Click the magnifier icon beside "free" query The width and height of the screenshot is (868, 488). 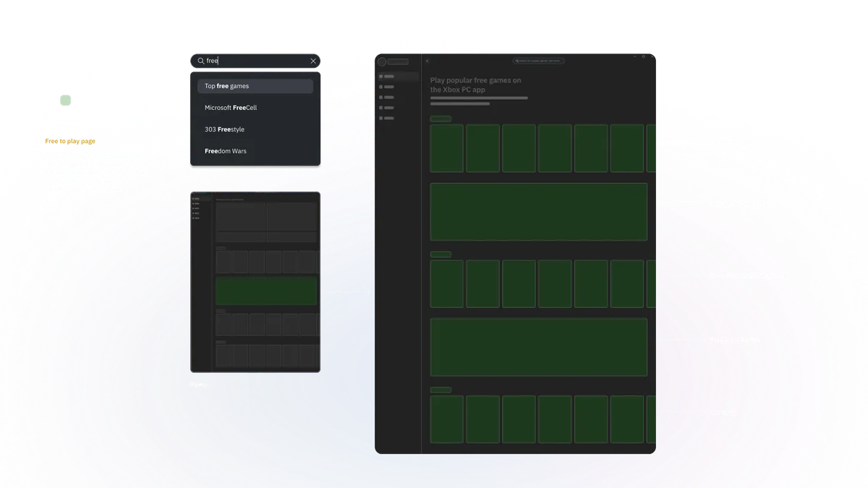coord(200,61)
